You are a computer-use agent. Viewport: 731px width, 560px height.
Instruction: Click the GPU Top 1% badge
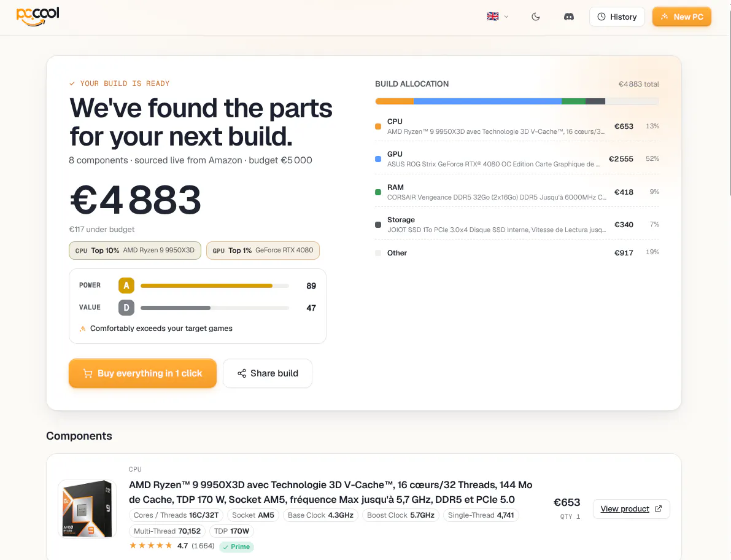click(x=263, y=251)
